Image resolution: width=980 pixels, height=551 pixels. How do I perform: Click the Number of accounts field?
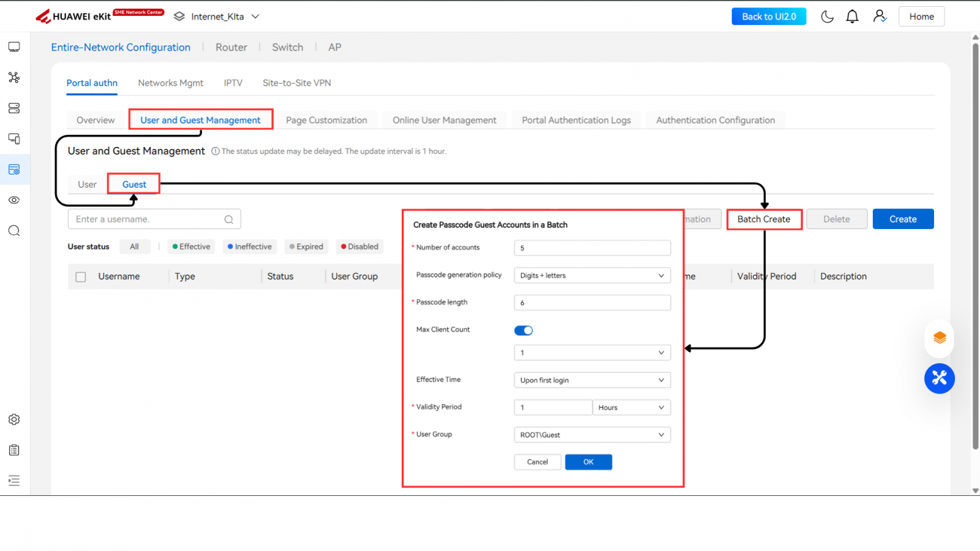[x=592, y=248]
